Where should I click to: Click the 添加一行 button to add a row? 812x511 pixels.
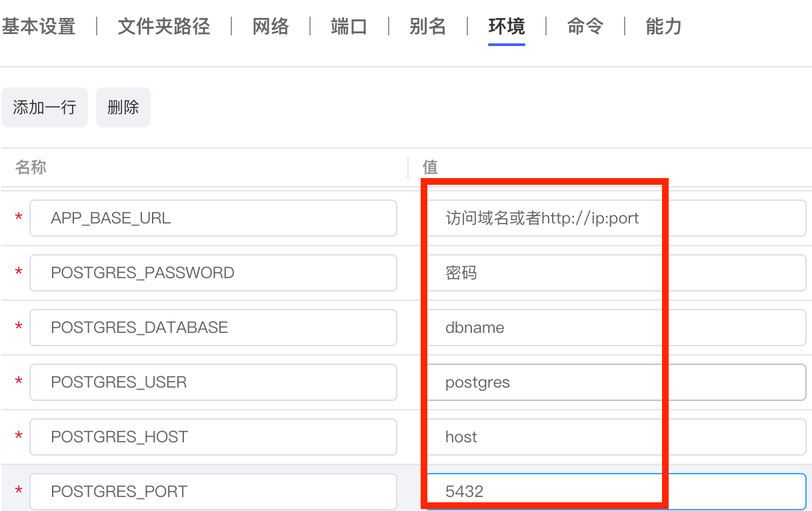coord(45,107)
